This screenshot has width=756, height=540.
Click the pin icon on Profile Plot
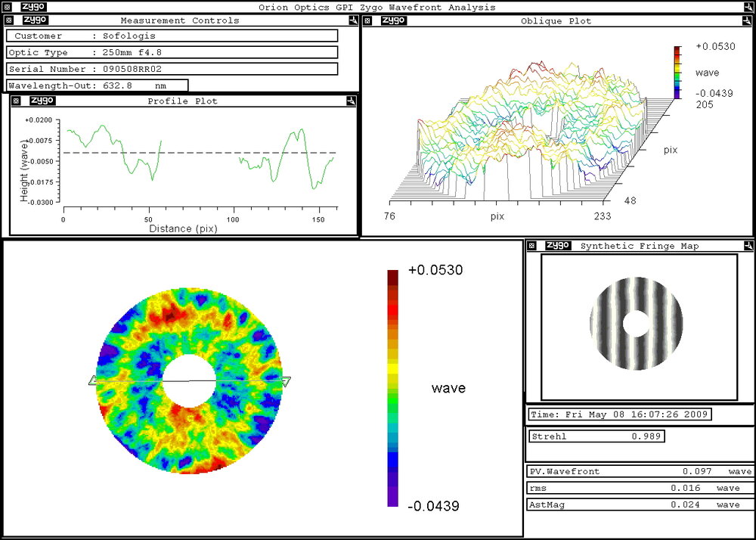pyautogui.click(x=351, y=100)
